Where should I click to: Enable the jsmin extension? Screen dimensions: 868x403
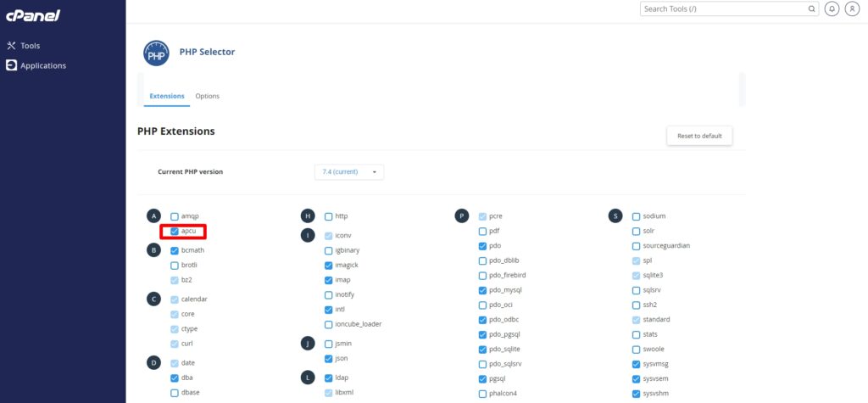coord(328,344)
